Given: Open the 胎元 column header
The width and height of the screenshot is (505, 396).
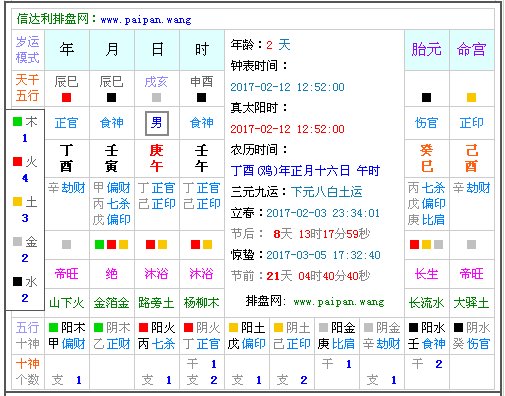Looking at the screenshot, I should [x=426, y=50].
